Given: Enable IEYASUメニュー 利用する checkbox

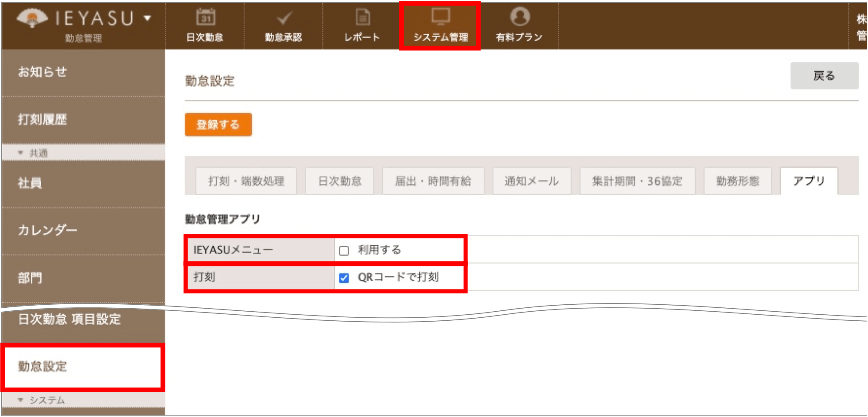Looking at the screenshot, I should (x=344, y=251).
